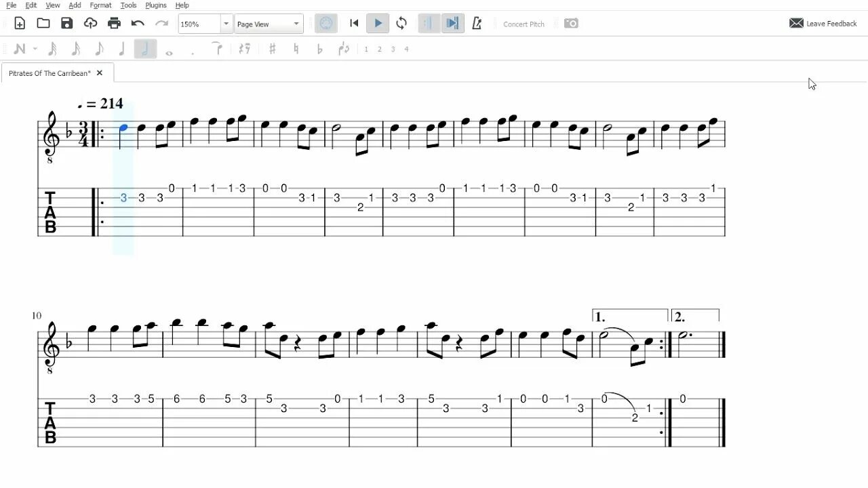This screenshot has width=868, height=488.
Task: Undo the last action
Action: (138, 24)
